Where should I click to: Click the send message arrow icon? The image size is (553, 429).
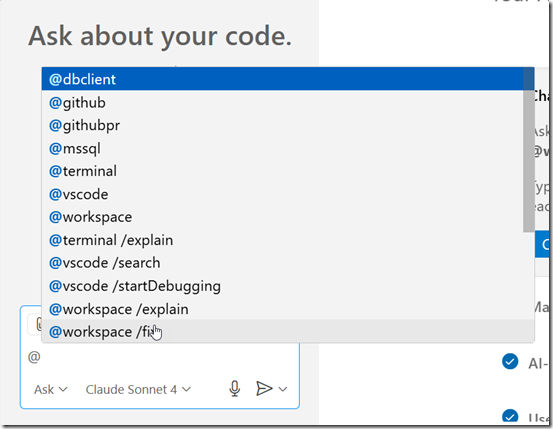coord(264,388)
